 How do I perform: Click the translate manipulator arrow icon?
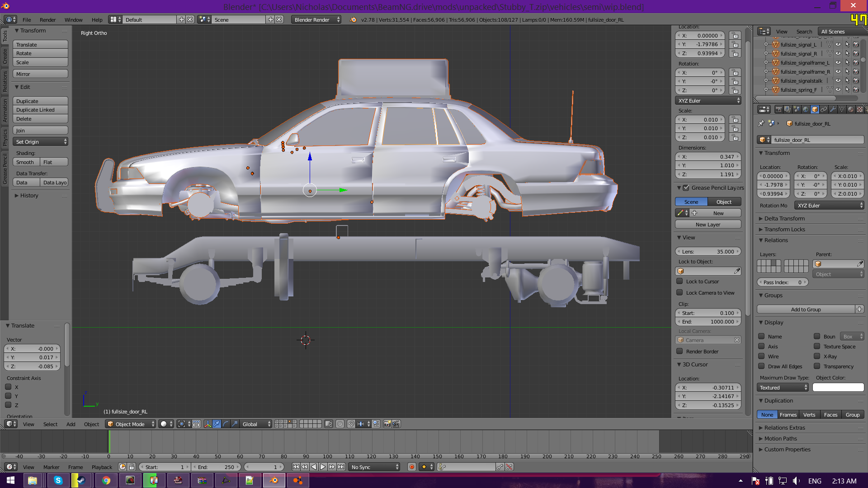click(x=217, y=424)
